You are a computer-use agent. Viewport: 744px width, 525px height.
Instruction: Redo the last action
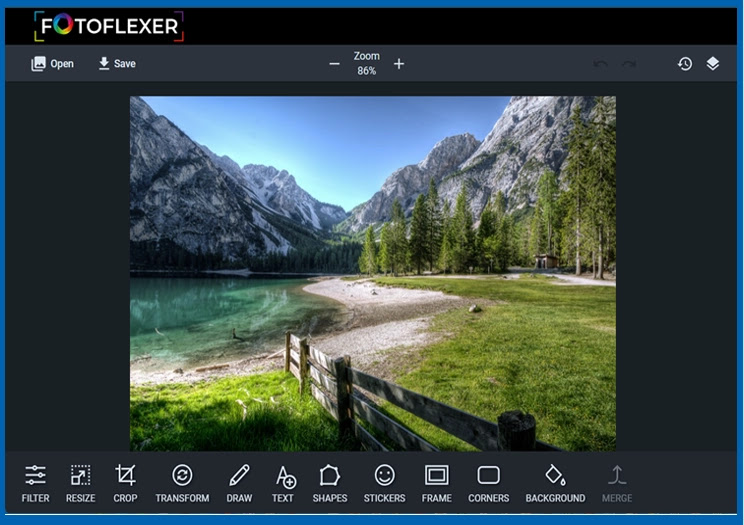pyautogui.click(x=629, y=64)
